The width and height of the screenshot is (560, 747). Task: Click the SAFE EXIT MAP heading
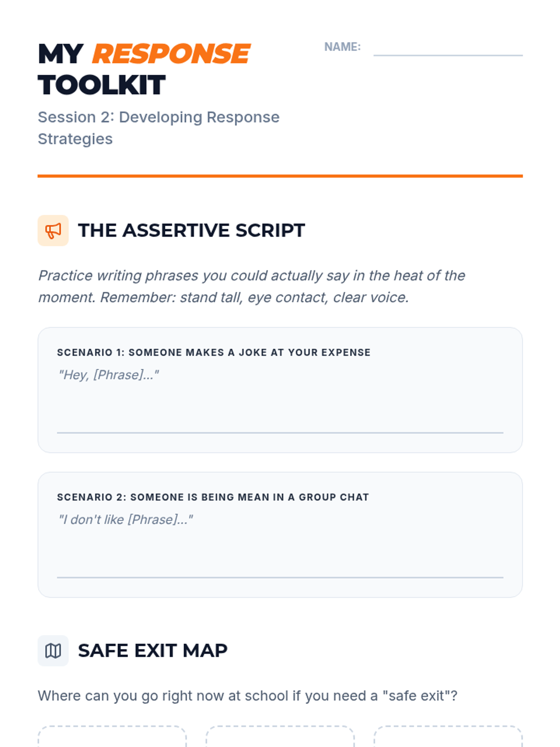pos(153,650)
